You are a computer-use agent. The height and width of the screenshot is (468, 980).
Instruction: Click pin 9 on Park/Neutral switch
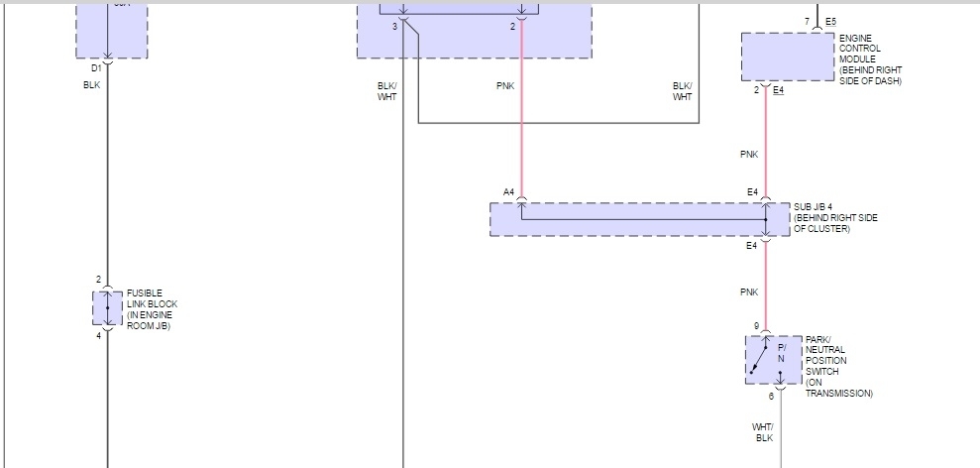point(756,326)
